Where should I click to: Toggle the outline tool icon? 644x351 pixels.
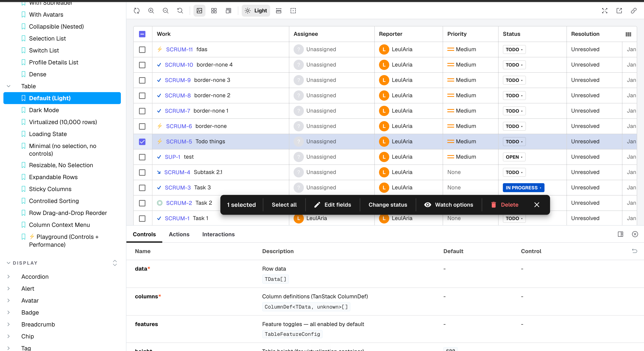293,11
